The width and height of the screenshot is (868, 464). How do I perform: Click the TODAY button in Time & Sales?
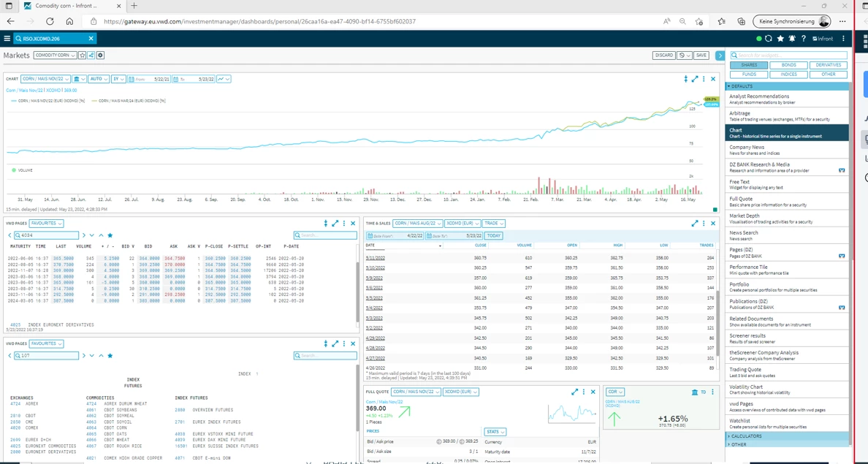point(495,235)
